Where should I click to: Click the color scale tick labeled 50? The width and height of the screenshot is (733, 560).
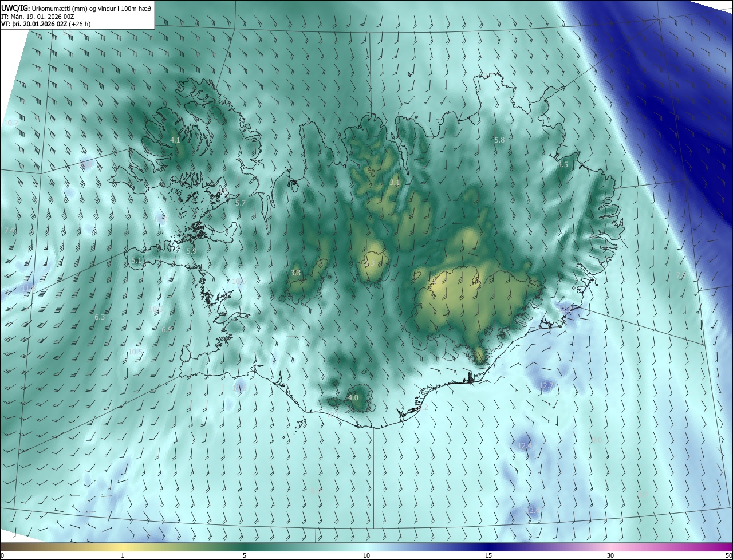click(728, 555)
